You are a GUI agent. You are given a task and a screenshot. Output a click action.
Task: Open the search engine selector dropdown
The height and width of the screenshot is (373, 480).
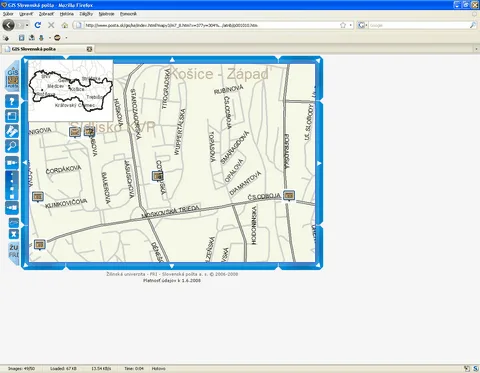coord(362,25)
